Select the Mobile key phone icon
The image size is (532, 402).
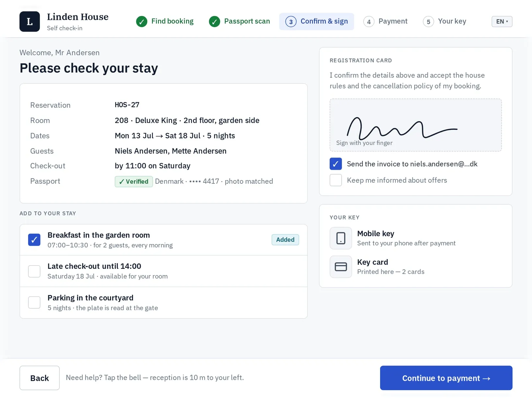pos(341,238)
